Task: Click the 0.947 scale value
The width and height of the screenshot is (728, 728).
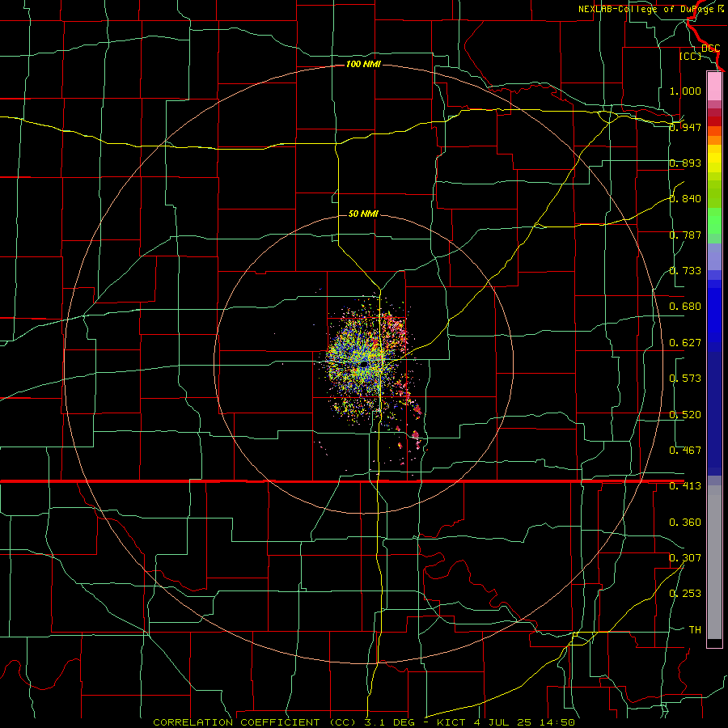Action: [x=685, y=127]
